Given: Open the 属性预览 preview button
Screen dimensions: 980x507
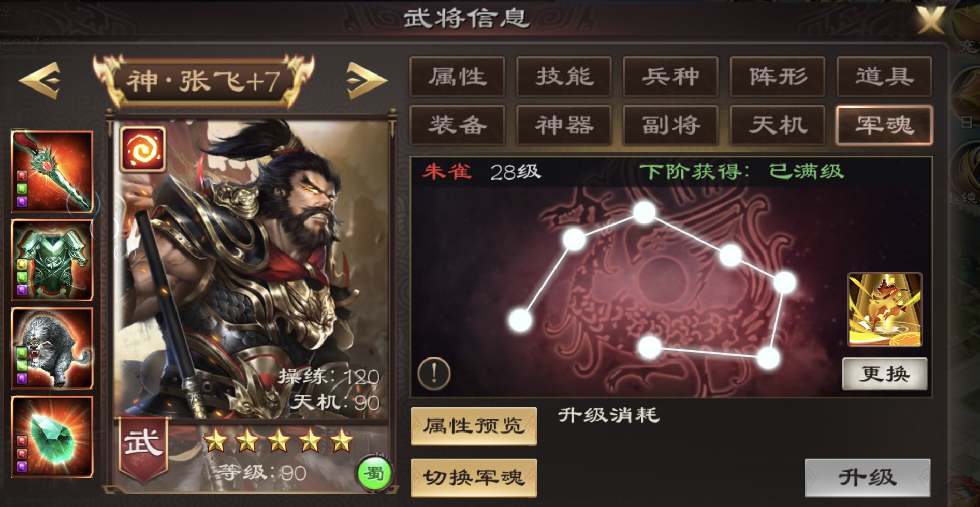Looking at the screenshot, I should click(474, 426).
